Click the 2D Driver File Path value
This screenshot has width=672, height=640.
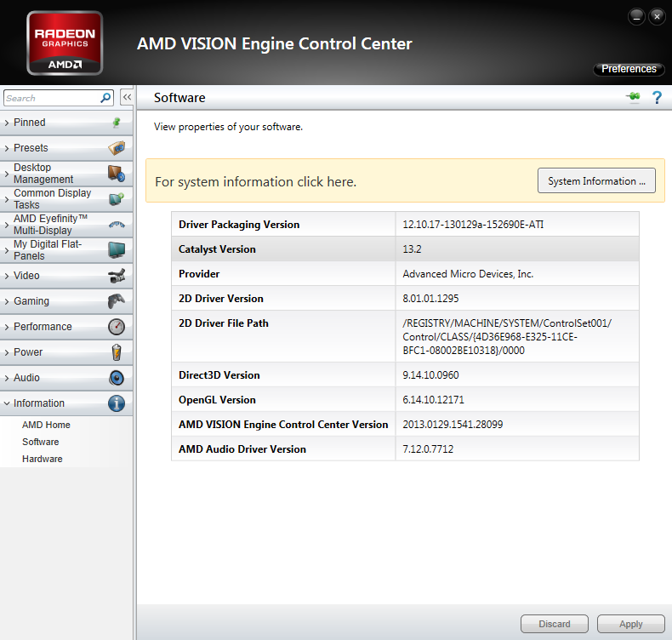[x=507, y=336]
